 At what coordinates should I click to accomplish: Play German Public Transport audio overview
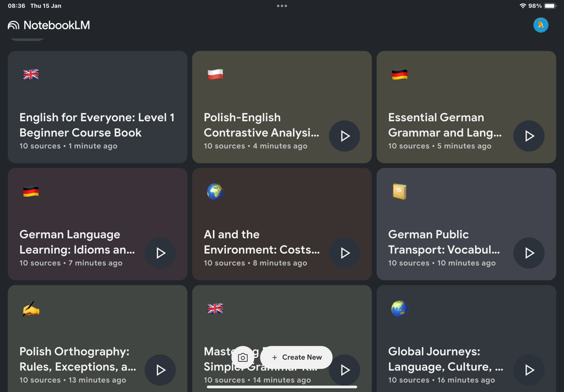click(529, 253)
